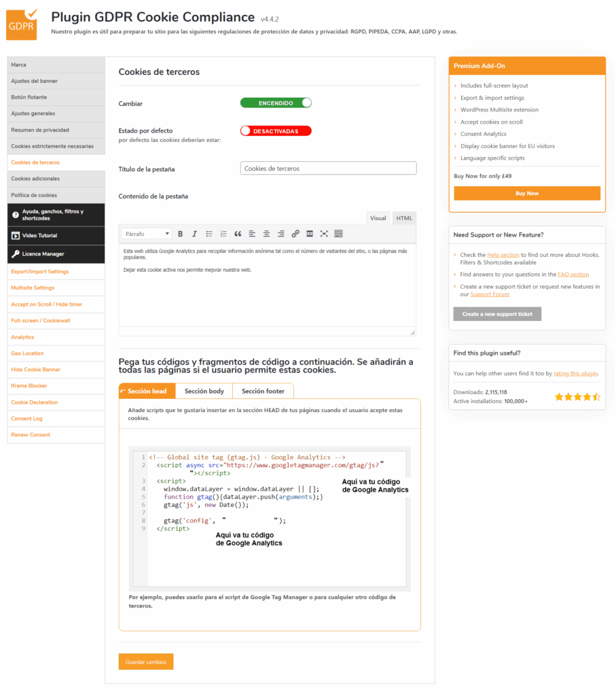Click the fifth rating star
This screenshot has height=696, width=616.
pyautogui.click(x=597, y=396)
